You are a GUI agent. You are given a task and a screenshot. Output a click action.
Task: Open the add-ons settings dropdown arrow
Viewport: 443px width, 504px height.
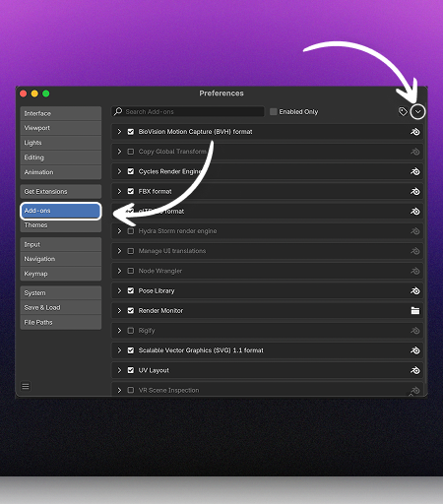[417, 111]
